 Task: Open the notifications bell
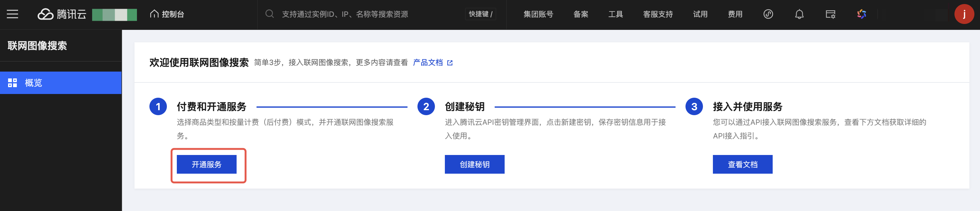[799, 14]
